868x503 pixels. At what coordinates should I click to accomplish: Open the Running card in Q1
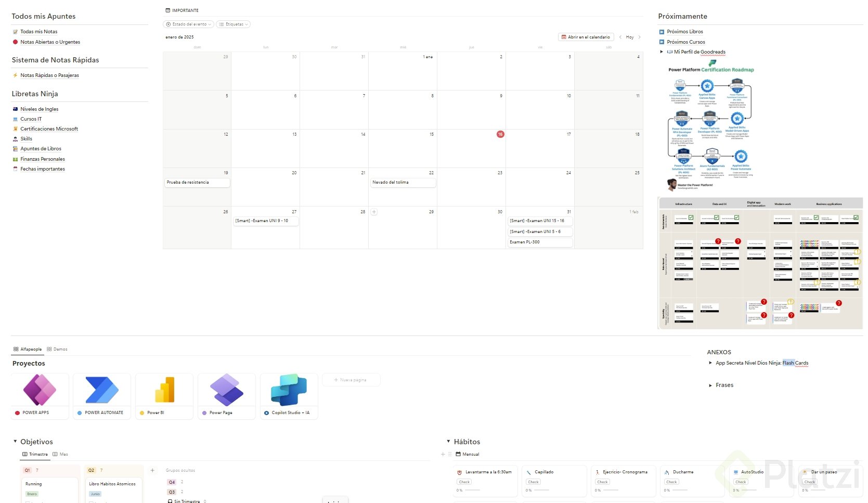(x=50, y=490)
